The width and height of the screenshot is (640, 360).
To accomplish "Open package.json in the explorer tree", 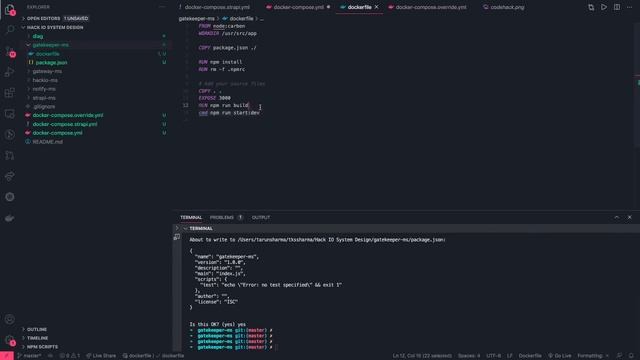I will 51,62.
